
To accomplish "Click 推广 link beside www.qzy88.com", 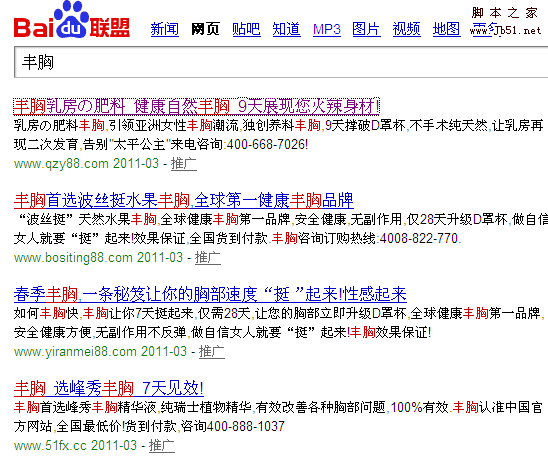I will (184, 164).
